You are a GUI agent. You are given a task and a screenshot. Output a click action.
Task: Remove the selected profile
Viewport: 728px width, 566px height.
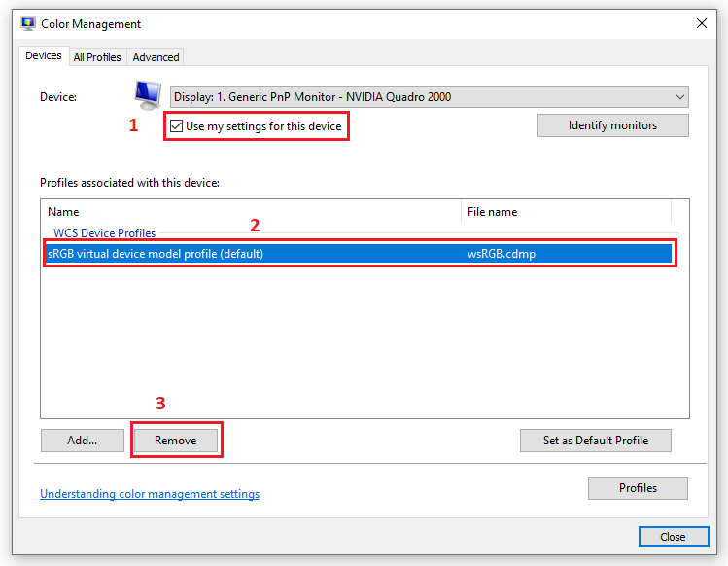(176, 441)
